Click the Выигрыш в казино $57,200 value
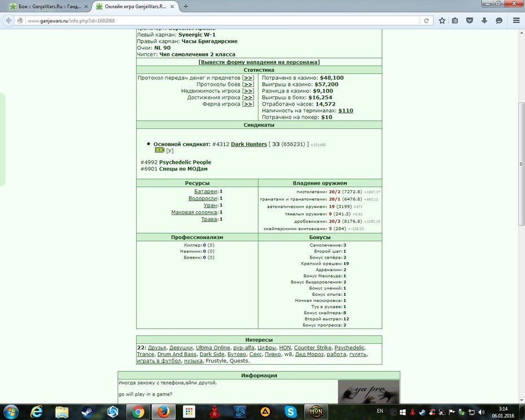This screenshot has width=525, height=420. coord(326,85)
